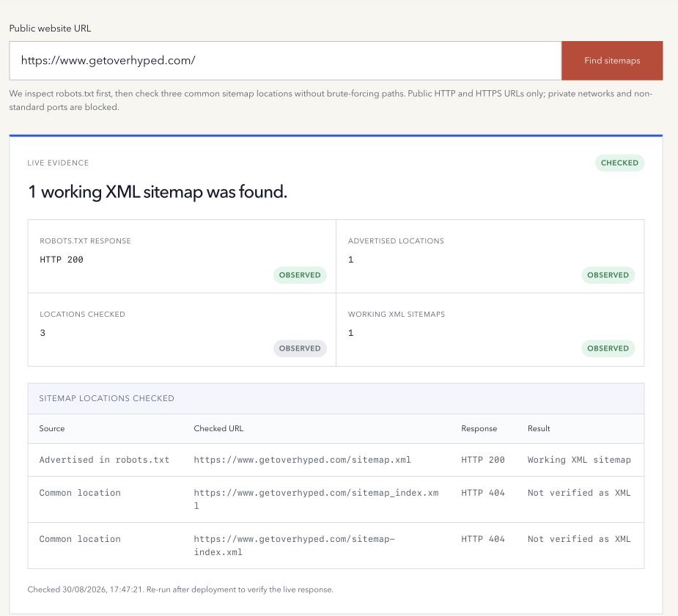Click OBSERVED badge in Robots.txt Response card
The width and height of the screenshot is (678, 616).
coord(300,275)
